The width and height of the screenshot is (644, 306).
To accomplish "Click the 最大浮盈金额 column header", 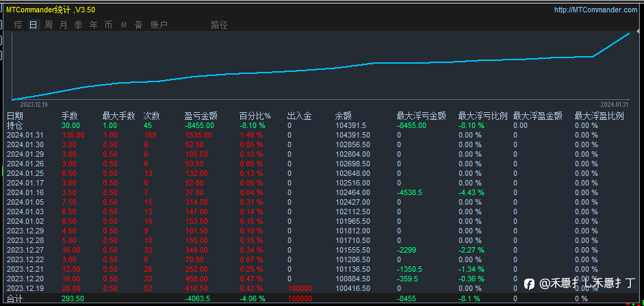I will 538,116.
